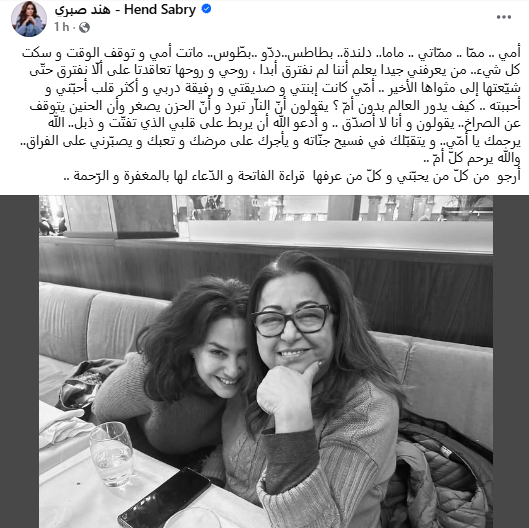This screenshot has width=529, height=528.
Task: Click the last line mentioning قراءة الفاتحة
Action: pos(292,176)
